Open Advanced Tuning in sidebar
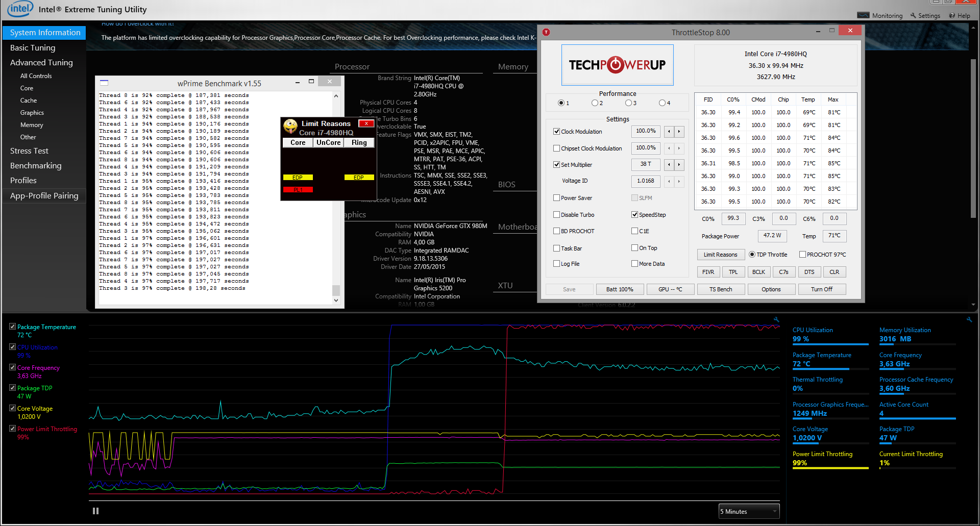The image size is (980, 526). click(41, 62)
